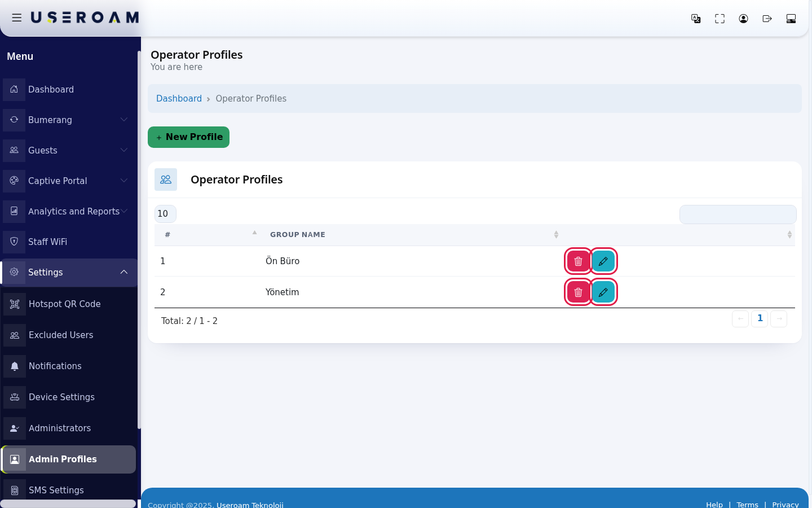This screenshot has height=508, width=812.
Task: Click the Operator Profiles card people icon
Action: 166,179
